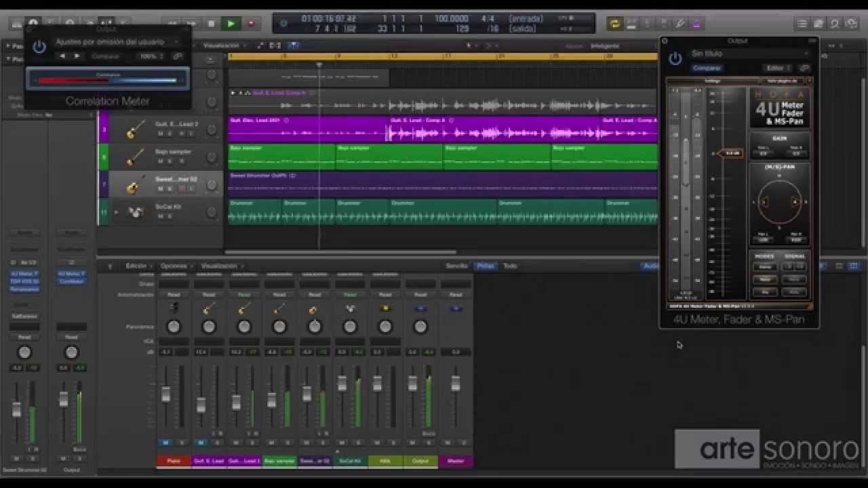Click the SoCal Kit channel pan knob
The height and width of the screenshot is (488, 868).
coord(350,327)
